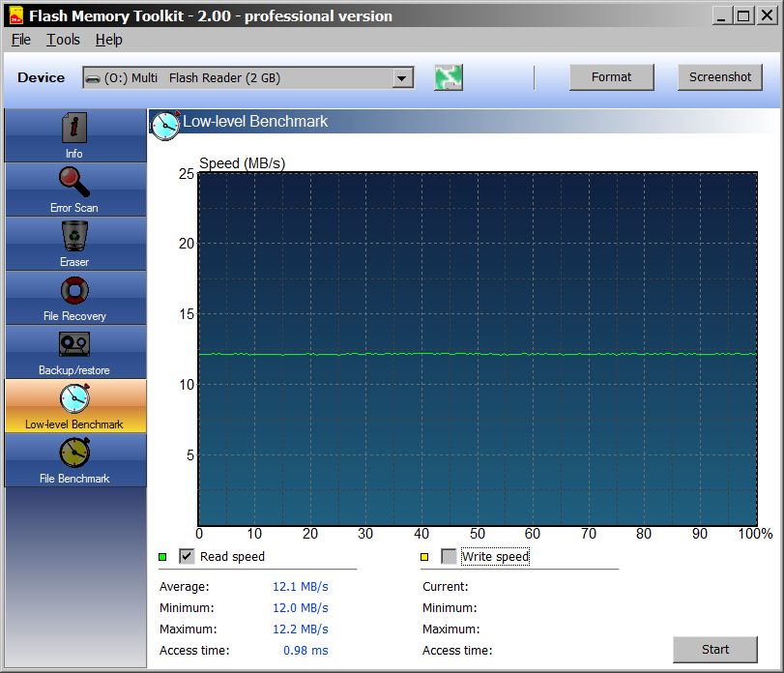
Task: Click the green refresh devices icon
Action: click(x=448, y=78)
